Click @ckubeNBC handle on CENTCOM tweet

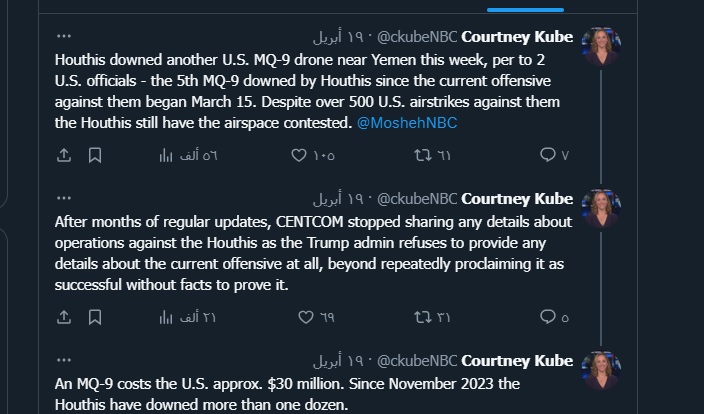(x=420, y=198)
